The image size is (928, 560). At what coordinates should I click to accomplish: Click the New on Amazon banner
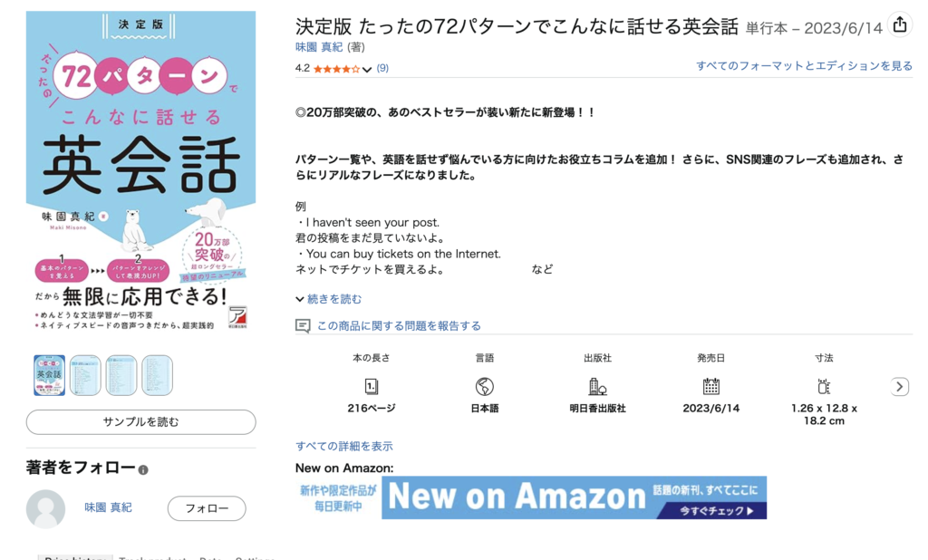coord(531,497)
